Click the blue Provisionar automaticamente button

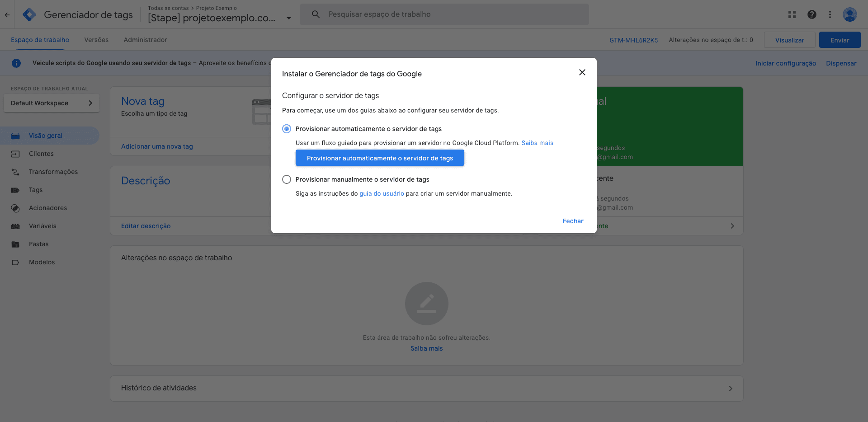[x=380, y=158]
